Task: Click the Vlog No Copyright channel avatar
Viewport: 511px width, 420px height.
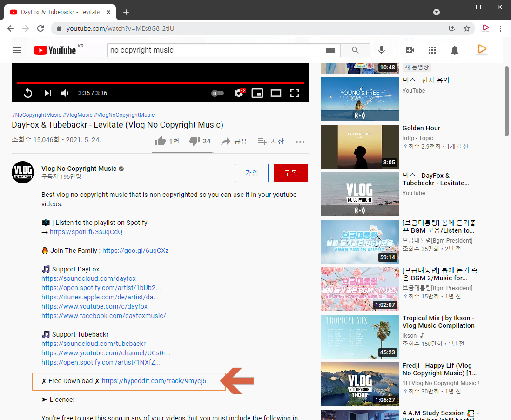Action: pos(23,172)
